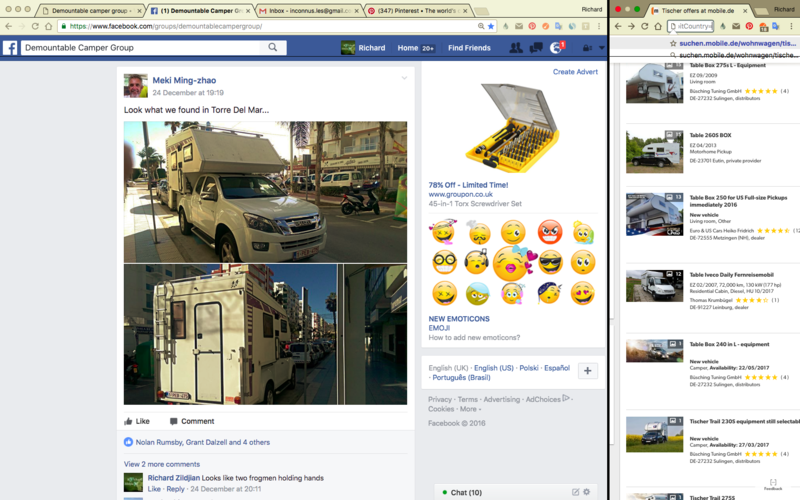Viewport: 800px width, 500px height.
Task: Click Create Advert link
Action: (x=575, y=72)
